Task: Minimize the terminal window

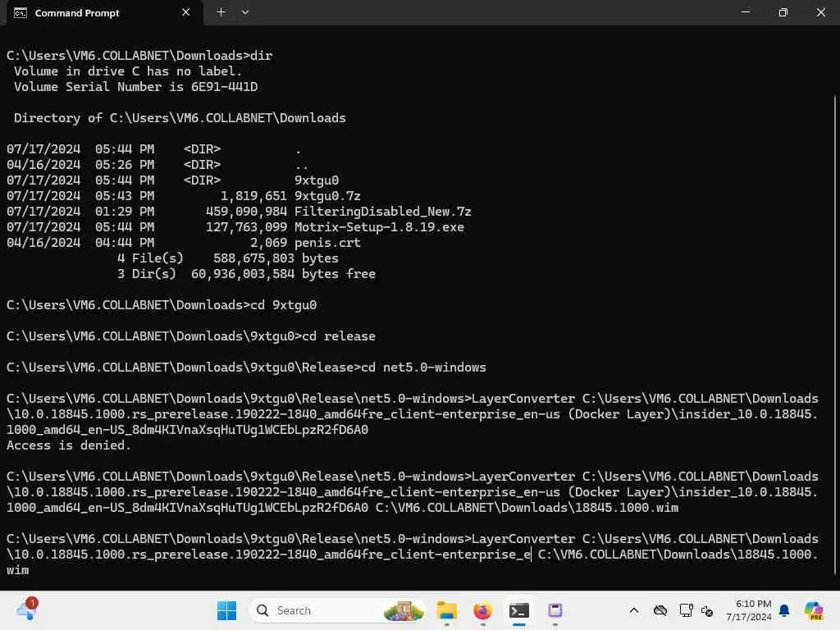Action: coord(745,11)
